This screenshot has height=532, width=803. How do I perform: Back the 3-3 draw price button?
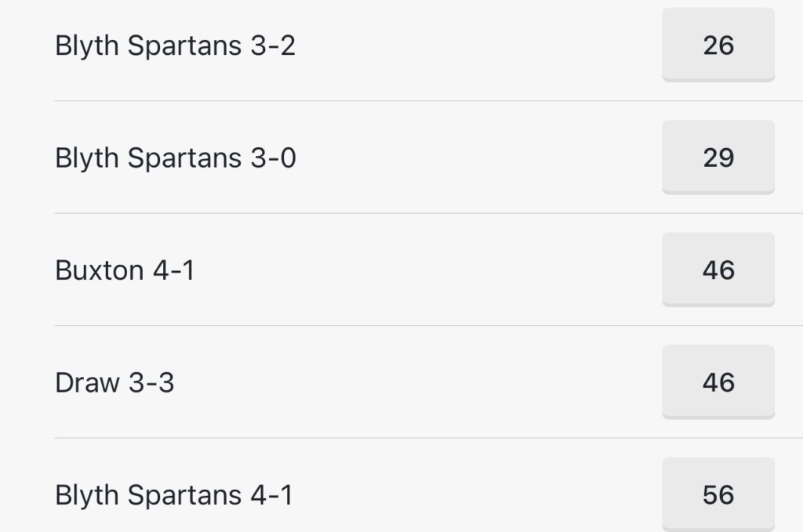(718, 382)
